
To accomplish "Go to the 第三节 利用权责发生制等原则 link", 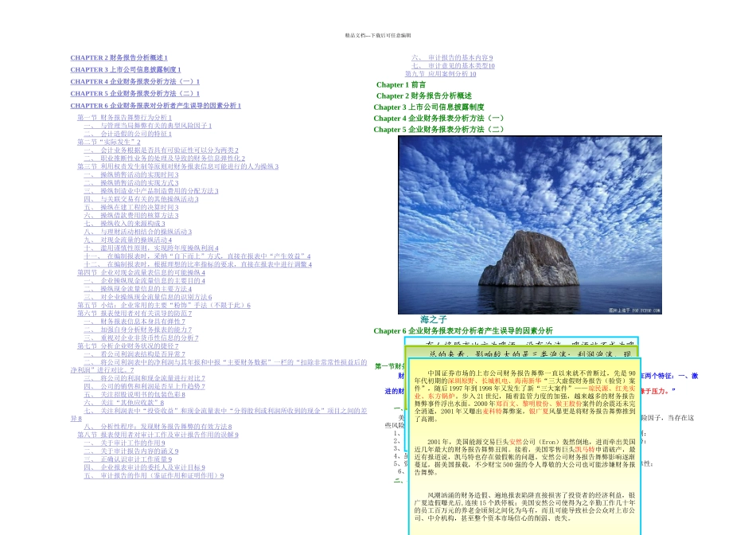I will (178, 166).
